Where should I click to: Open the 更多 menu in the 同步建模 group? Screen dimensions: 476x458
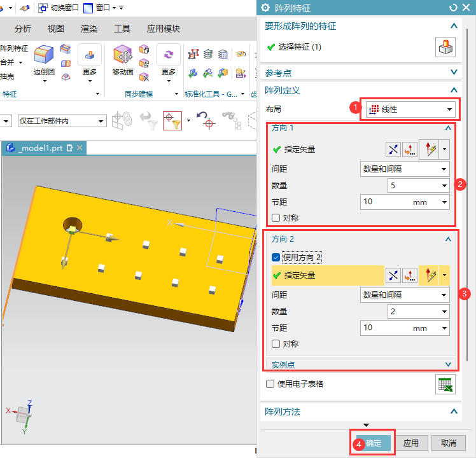point(169,63)
